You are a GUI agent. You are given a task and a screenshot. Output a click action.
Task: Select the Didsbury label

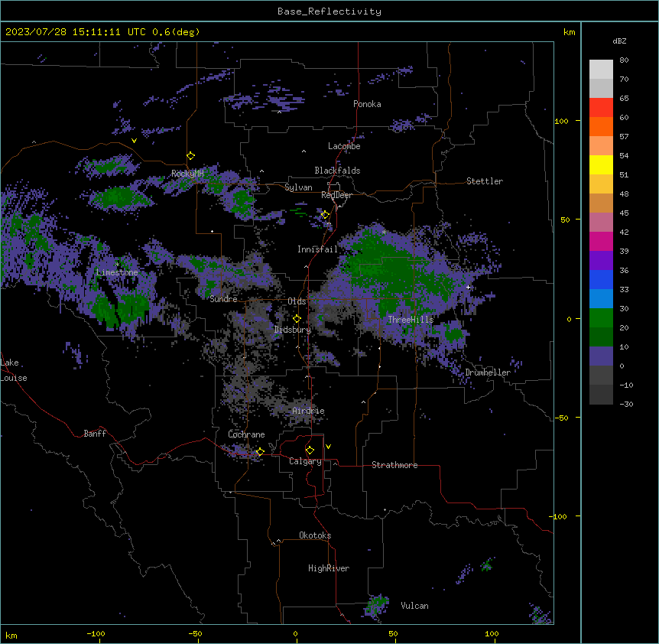pos(293,330)
